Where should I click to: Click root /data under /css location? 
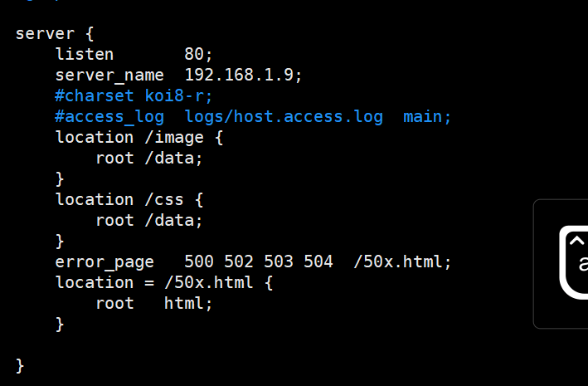149,221
